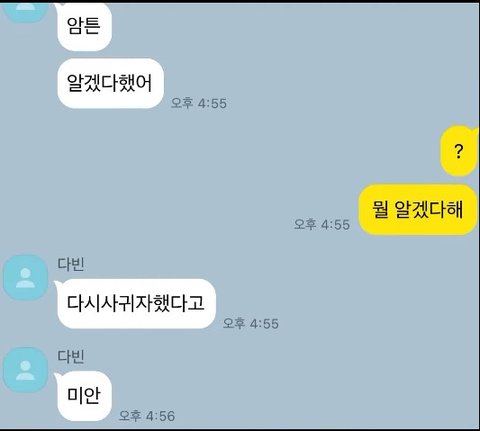Viewport: 480px width, 431px height.
Task: Open 다빈's avatar beside the 미안 message
Action: point(26,370)
